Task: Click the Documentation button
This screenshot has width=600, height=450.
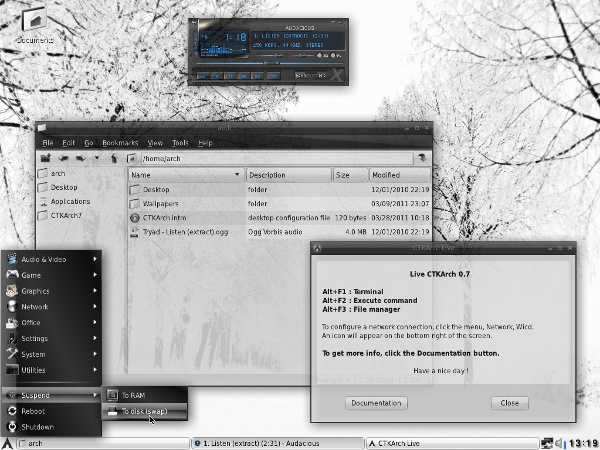Action: (x=376, y=403)
